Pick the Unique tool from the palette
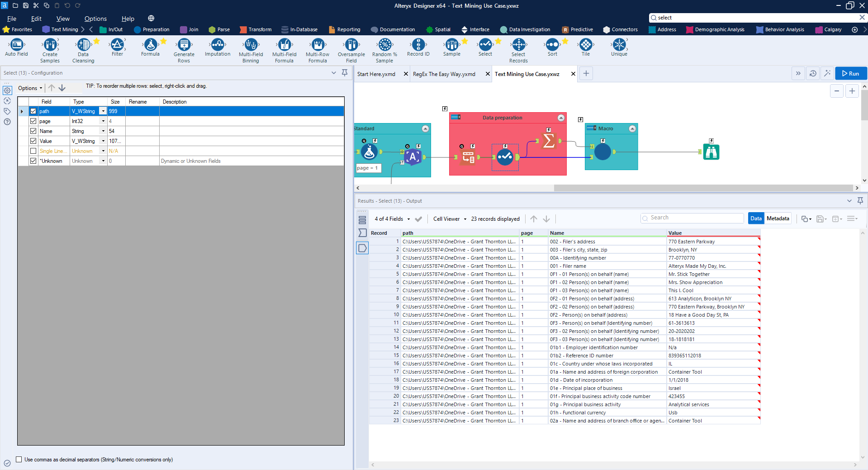 (618, 46)
